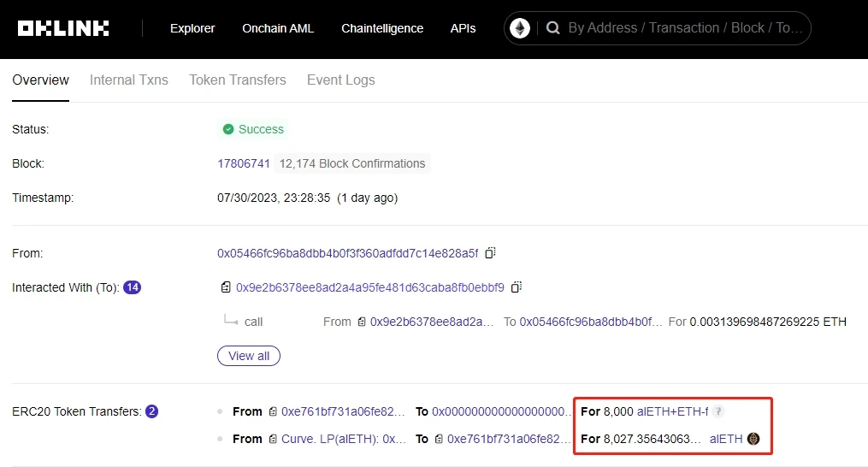Copy the From address
Viewport: 868px width, 467px height.
(x=490, y=253)
